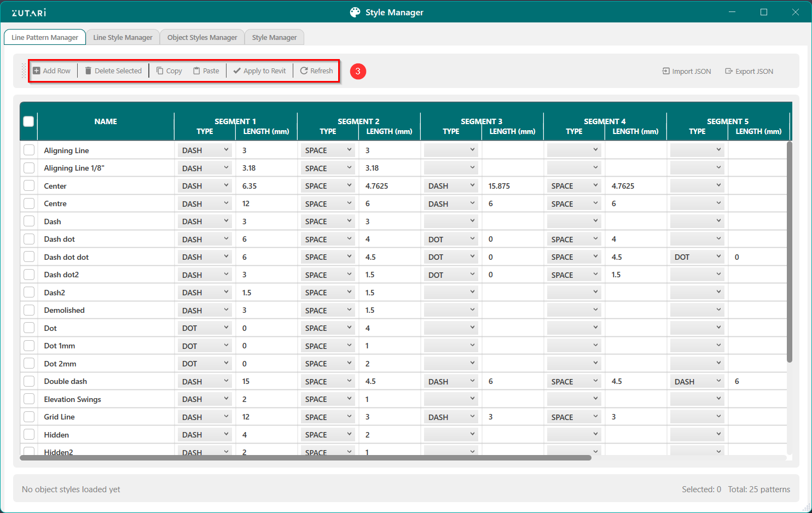Apply to Revit using checkmark icon
812x513 pixels.
click(237, 71)
